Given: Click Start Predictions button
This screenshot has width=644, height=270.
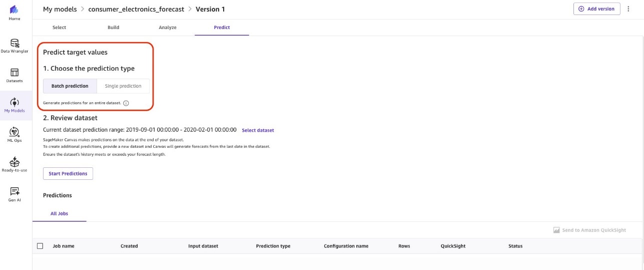Looking at the screenshot, I should tap(68, 174).
